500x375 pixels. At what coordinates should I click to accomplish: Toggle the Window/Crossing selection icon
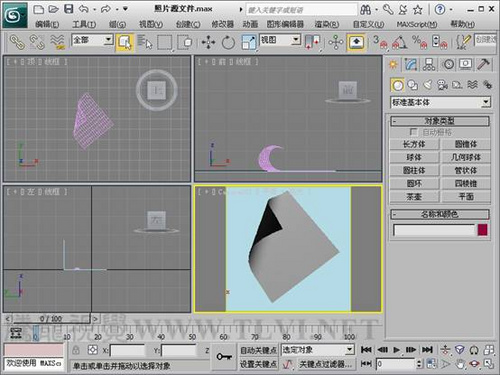(x=185, y=42)
